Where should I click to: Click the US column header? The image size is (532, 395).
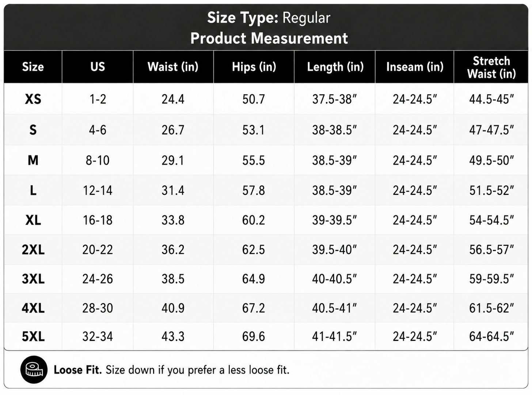98,67
